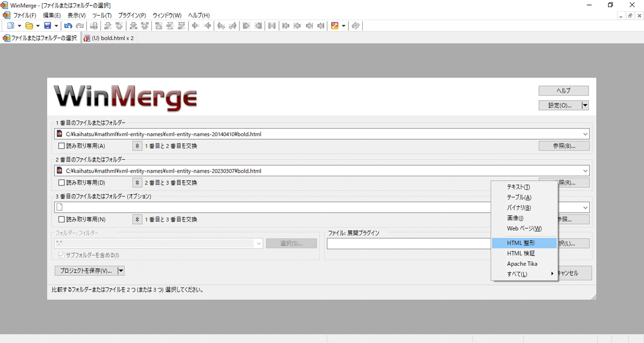This screenshot has height=343, width=644.
Task: Open the プロジェクトを保存 dropdown arrow
Action: (121, 271)
